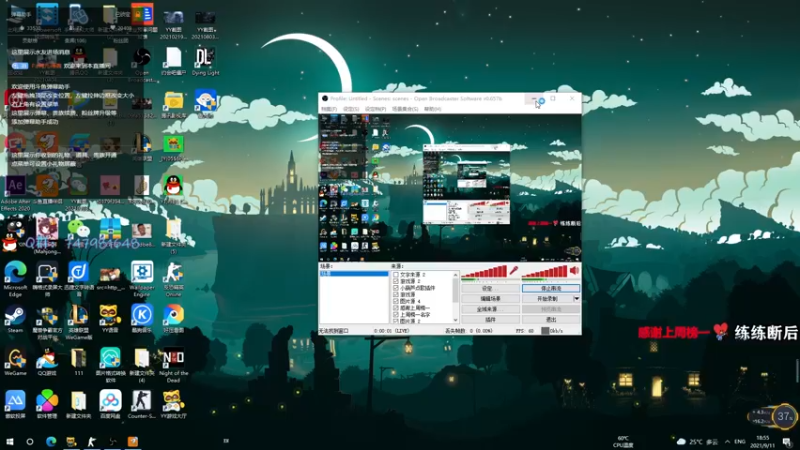
Task: Toggle the 图片源 2 source checkbox
Action: [395, 321]
